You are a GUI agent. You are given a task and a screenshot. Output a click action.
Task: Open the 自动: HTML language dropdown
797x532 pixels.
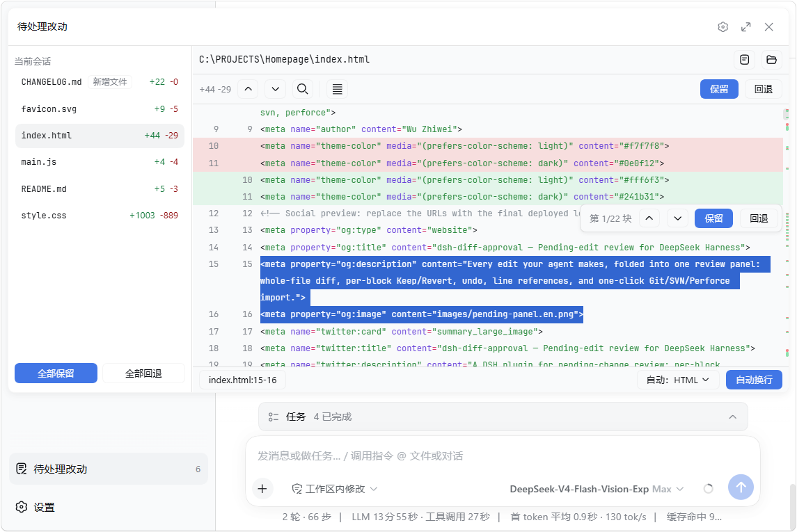(x=678, y=380)
